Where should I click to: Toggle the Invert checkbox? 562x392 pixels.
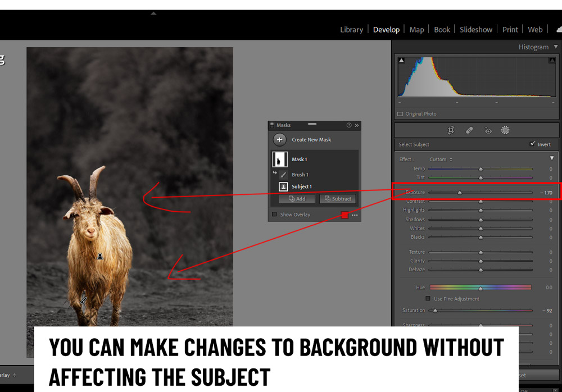[x=532, y=144]
